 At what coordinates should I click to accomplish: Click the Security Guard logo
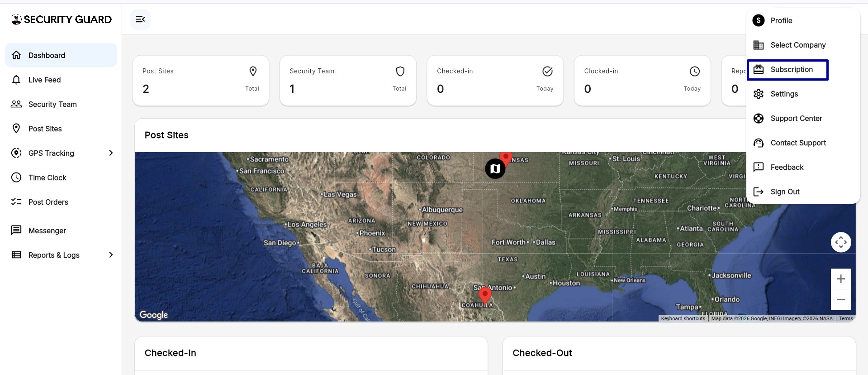(61, 19)
